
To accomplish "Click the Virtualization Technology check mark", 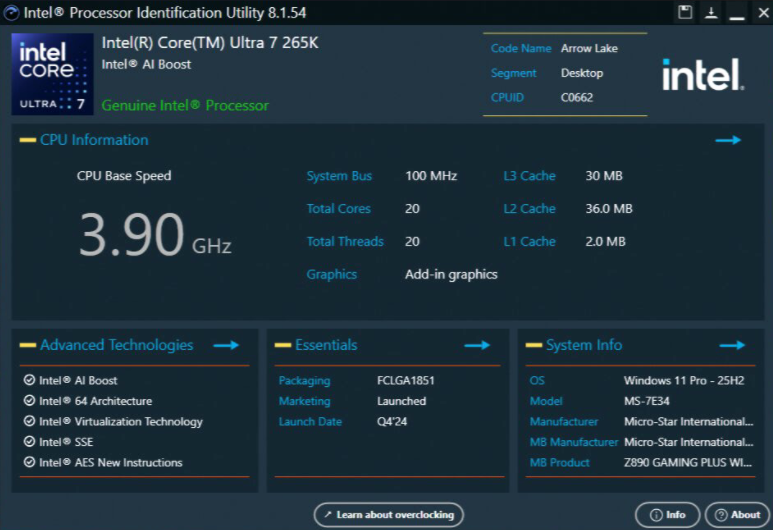I will (30, 421).
